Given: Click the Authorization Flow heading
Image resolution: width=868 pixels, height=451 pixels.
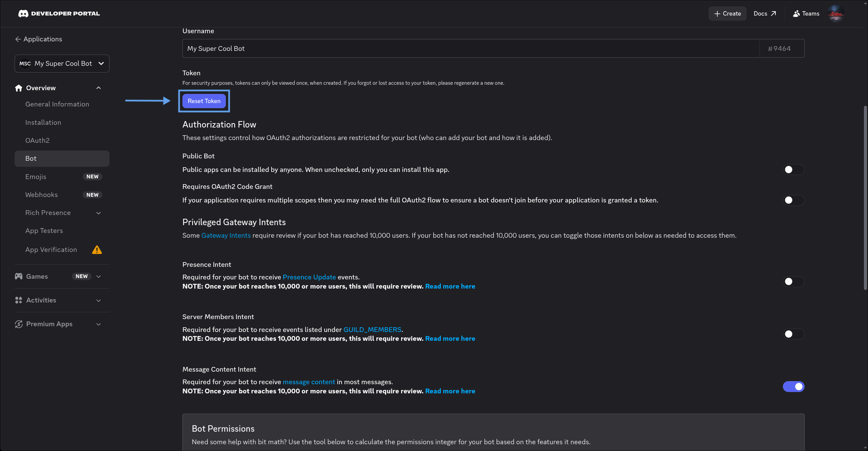Looking at the screenshot, I should coord(219,124).
